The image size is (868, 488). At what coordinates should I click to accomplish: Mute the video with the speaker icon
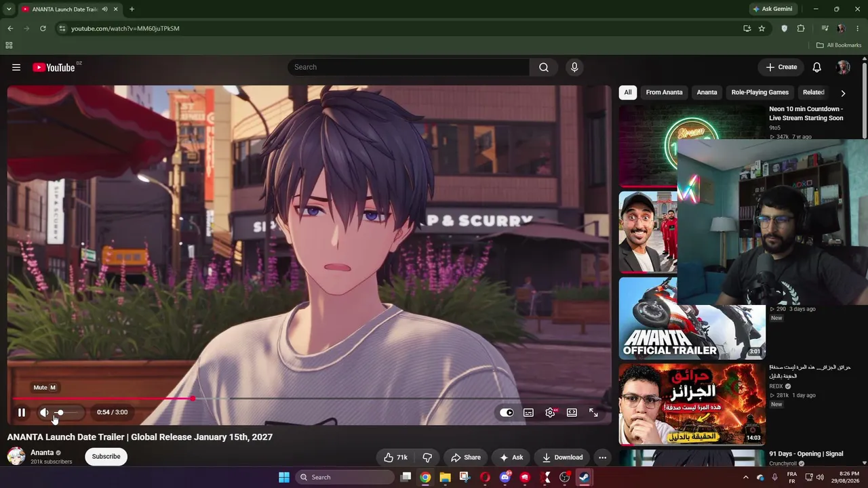pyautogui.click(x=44, y=412)
